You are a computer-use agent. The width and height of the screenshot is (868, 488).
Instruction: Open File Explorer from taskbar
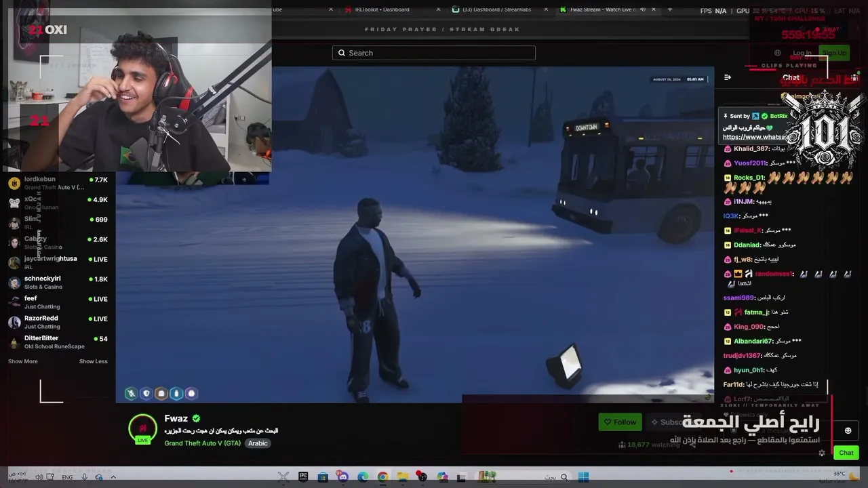pyautogui.click(x=402, y=477)
